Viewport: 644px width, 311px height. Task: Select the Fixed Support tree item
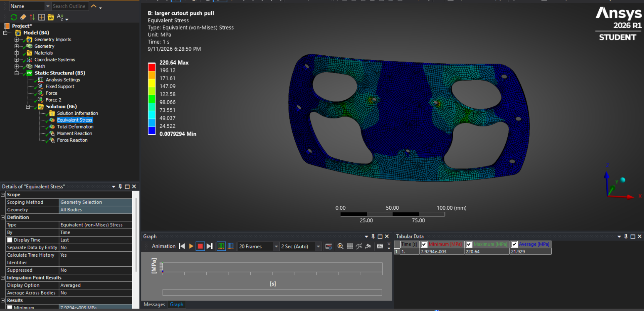[x=60, y=87]
